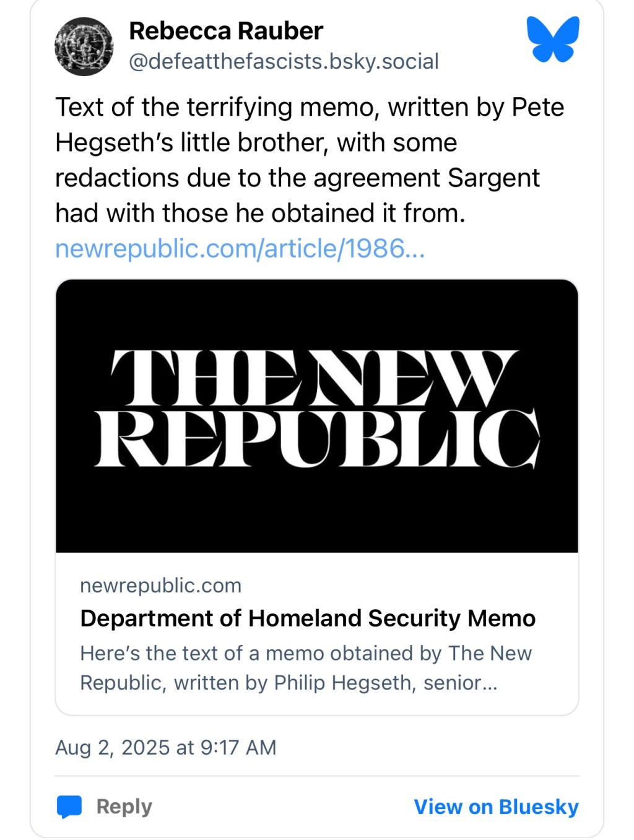Image resolution: width=634 pixels, height=840 pixels.
Task: Click the 'THE NEW' wordmark in the preview
Action: pyautogui.click(x=315, y=378)
